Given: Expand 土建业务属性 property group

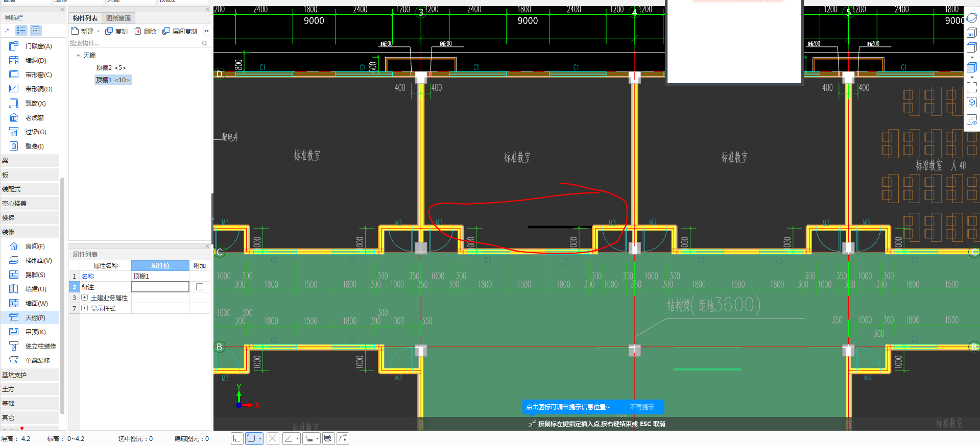Looking at the screenshot, I should [x=85, y=298].
